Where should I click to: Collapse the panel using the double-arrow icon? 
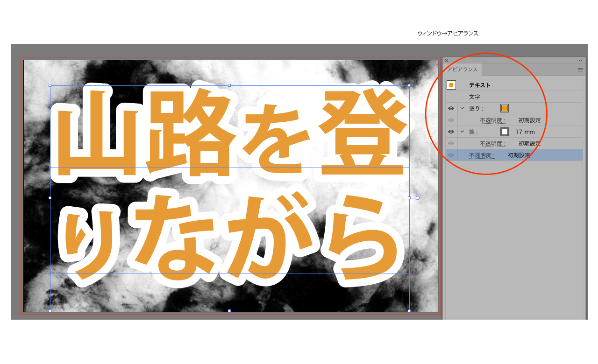[581, 60]
